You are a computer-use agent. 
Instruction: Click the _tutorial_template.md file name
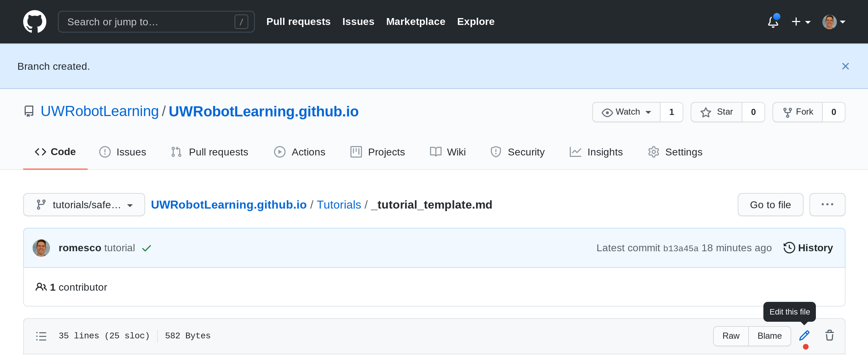pos(431,205)
